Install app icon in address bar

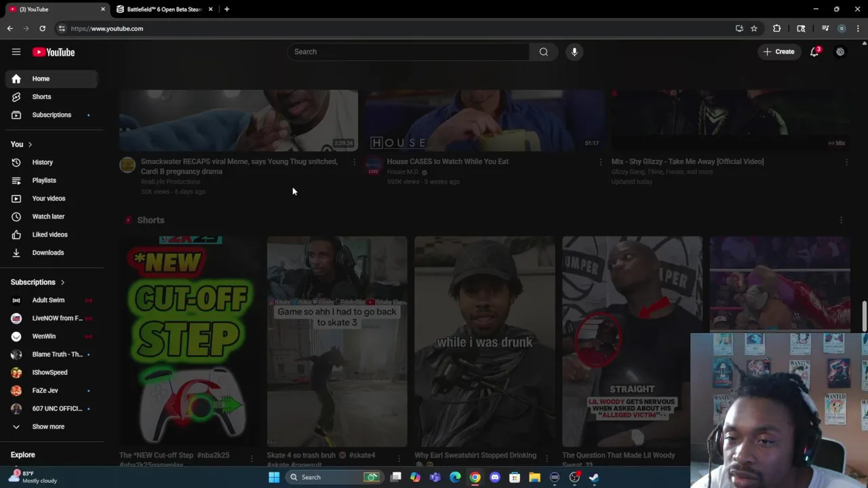(739, 28)
